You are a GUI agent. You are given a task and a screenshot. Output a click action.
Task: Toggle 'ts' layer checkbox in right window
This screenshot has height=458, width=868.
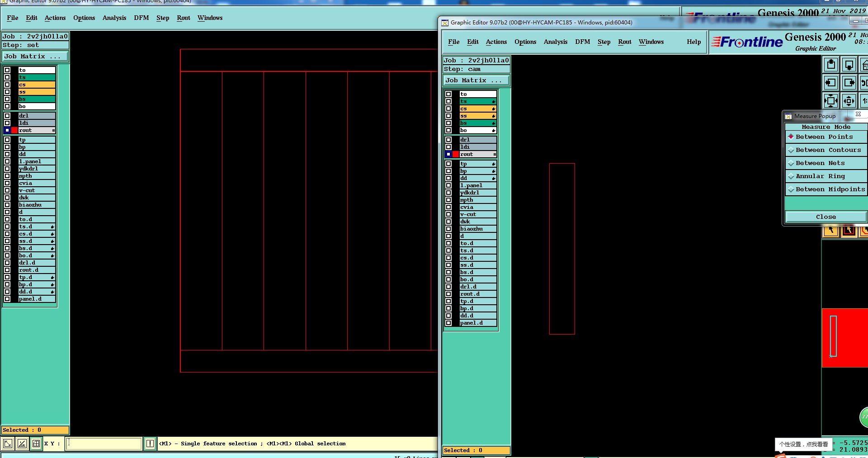[448, 101]
